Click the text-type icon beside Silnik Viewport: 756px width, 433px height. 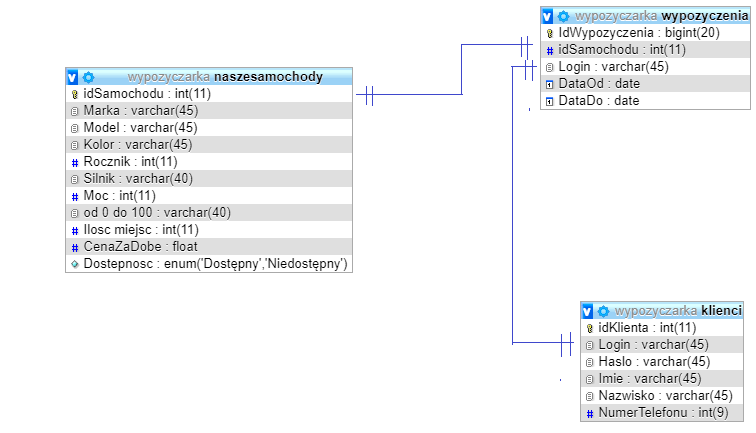point(74,179)
